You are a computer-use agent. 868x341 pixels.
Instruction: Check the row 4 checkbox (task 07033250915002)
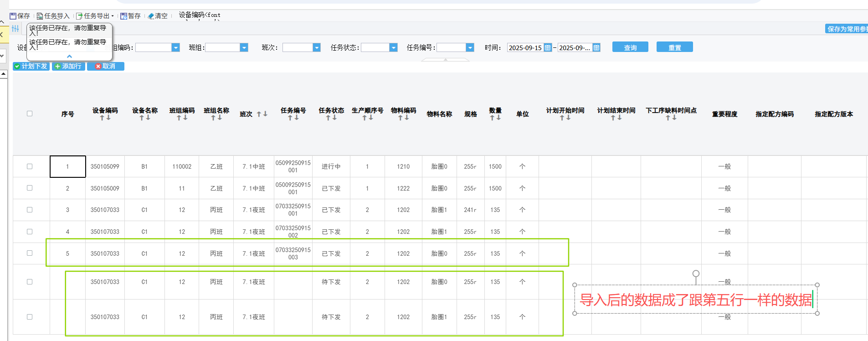(30, 232)
